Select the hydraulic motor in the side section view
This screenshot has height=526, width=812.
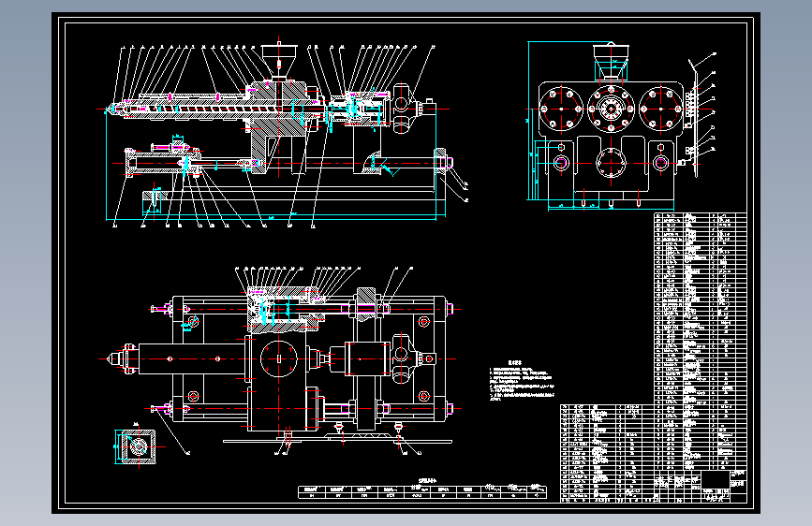402,109
